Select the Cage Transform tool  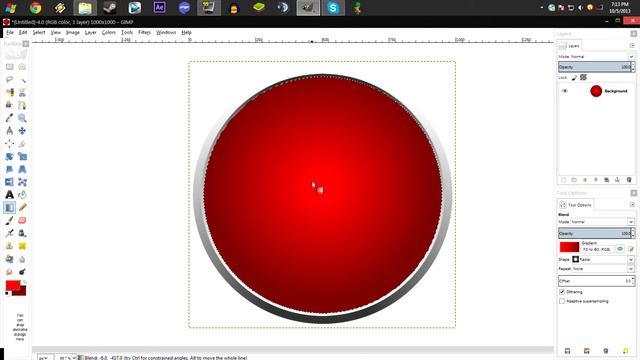tap(22, 182)
